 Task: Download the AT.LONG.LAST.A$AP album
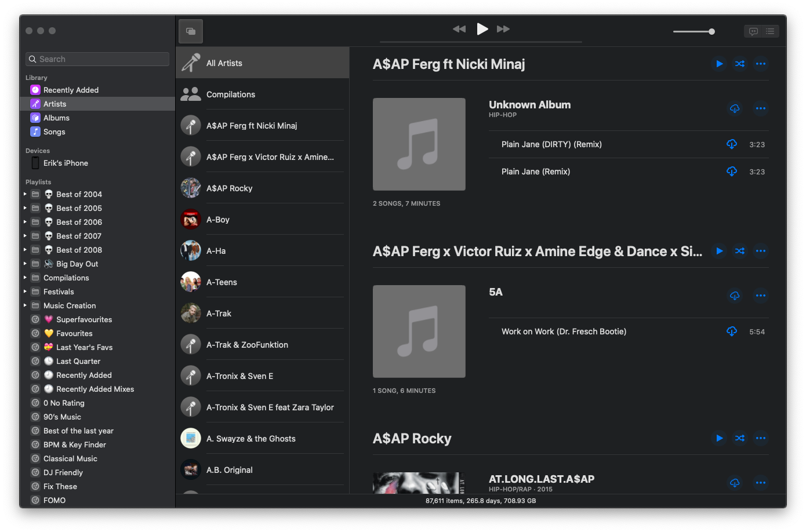[x=735, y=483]
